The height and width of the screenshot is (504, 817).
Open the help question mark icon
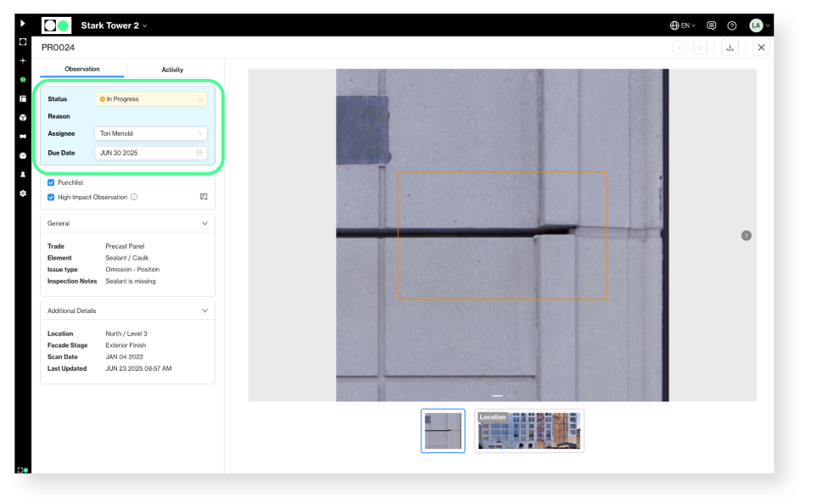pyautogui.click(x=732, y=25)
